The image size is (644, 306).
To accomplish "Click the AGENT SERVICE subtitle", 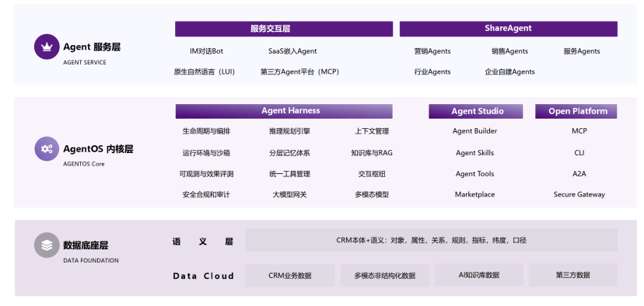I will (x=85, y=62).
